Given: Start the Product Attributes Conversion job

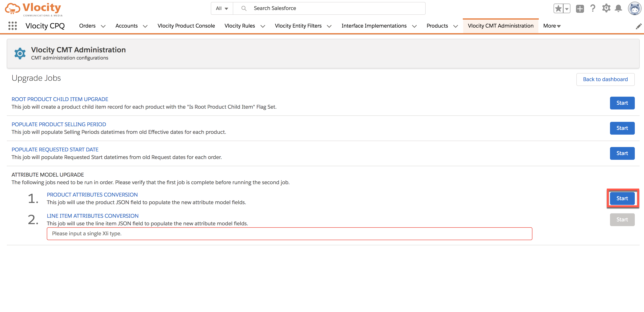Looking at the screenshot, I should click(x=622, y=198).
